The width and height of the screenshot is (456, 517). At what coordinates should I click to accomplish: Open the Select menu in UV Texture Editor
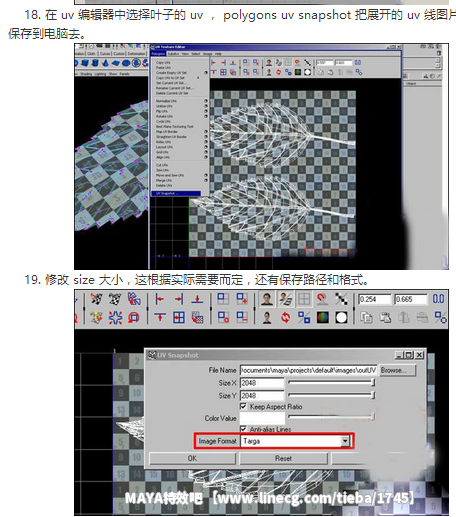click(x=196, y=53)
